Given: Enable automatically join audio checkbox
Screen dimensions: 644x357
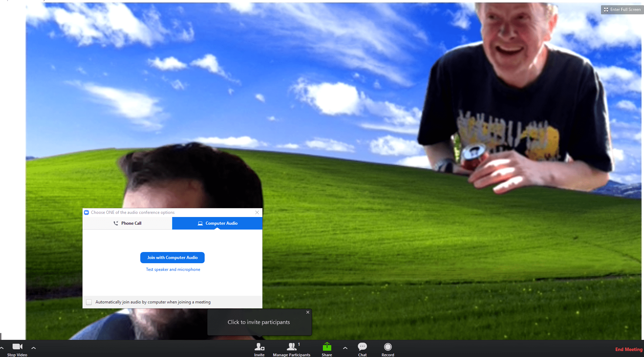Looking at the screenshot, I should pyautogui.click(x=89, y=302).
